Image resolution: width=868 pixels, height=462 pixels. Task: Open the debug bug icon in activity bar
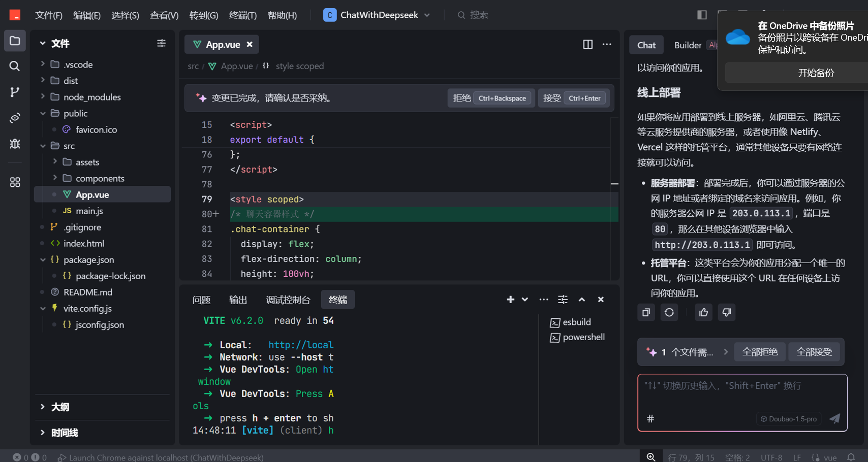[15, 144]
